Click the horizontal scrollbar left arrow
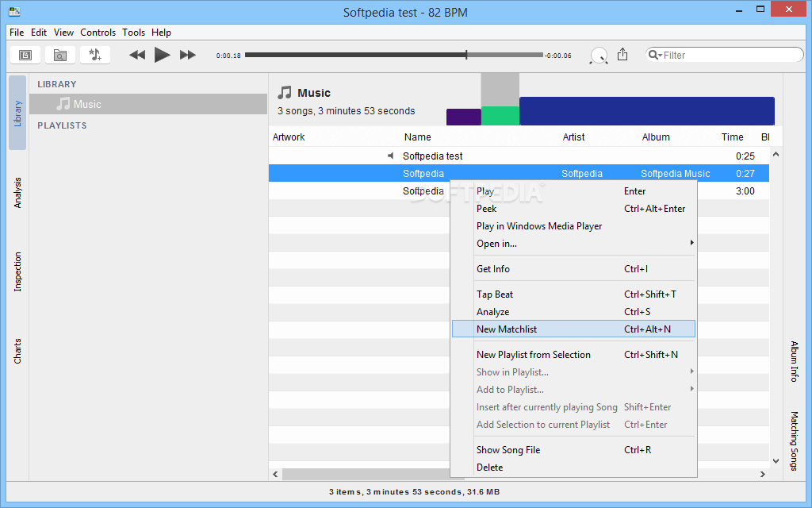The image size is (812, 508). tap(275, 475)
